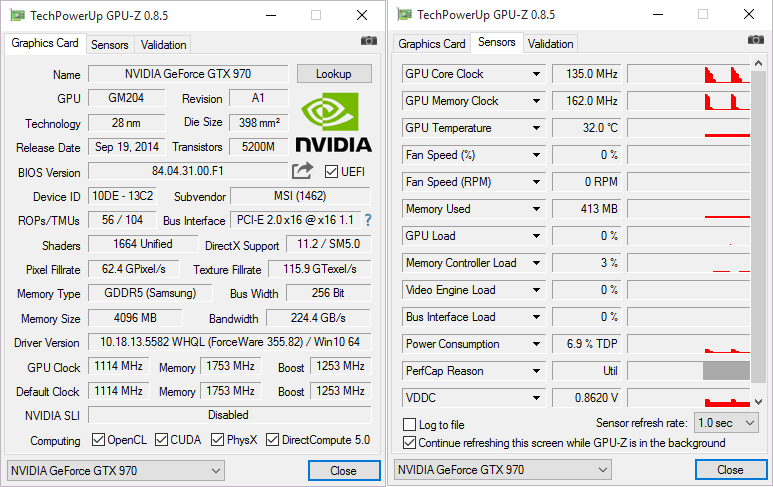The height and width of the screenshot is (487, 773).
Task: Open the Bus Interface Load dropdown
Action: pyautogui.click(x=536, y=317)
